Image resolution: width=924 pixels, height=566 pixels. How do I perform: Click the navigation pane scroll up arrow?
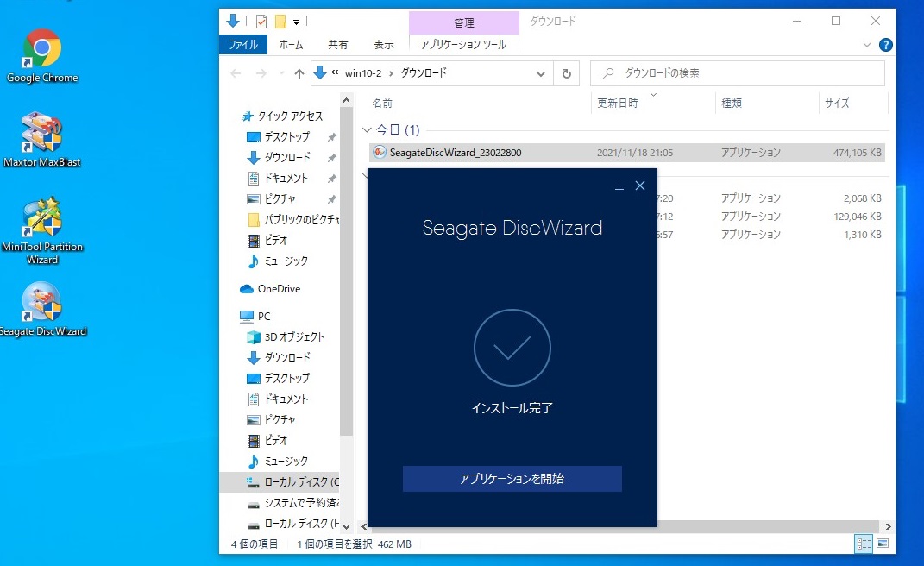[347, 101]
